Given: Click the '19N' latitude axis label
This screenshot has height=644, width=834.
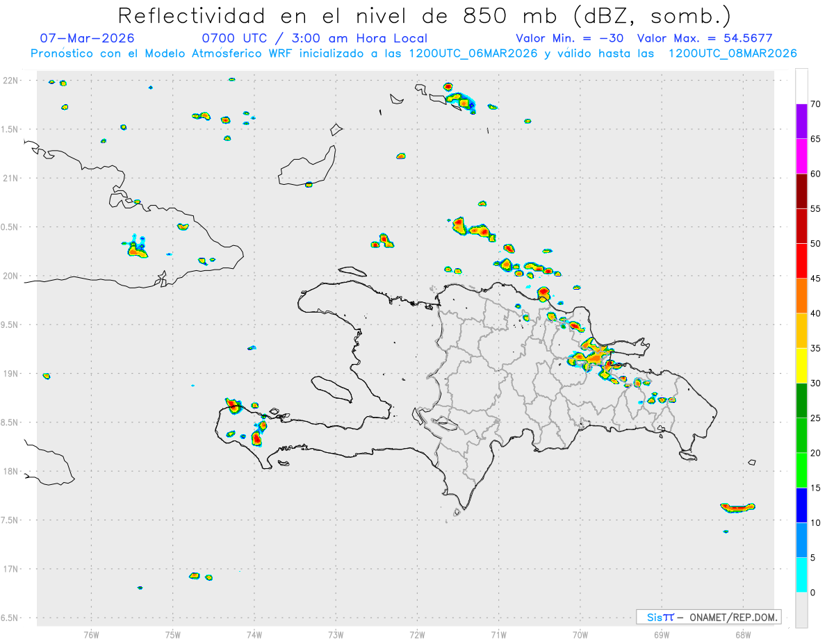Looking at the screenshot, I should (11, 374).
